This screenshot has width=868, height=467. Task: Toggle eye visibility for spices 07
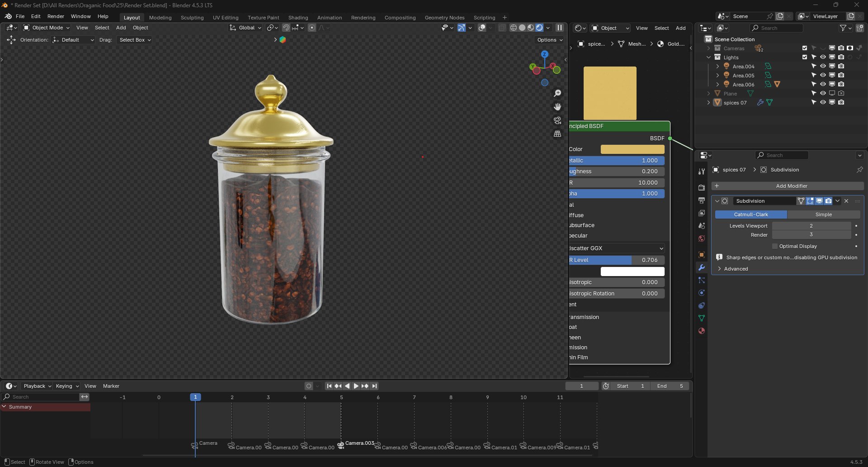(823, 102)
